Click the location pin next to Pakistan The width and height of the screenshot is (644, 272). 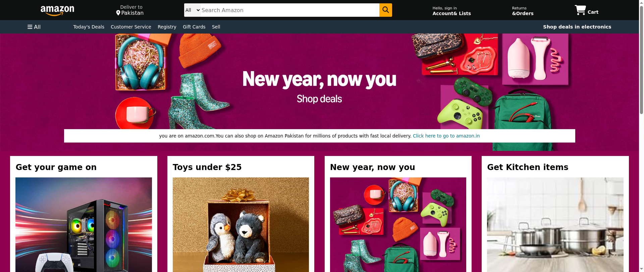118,13
